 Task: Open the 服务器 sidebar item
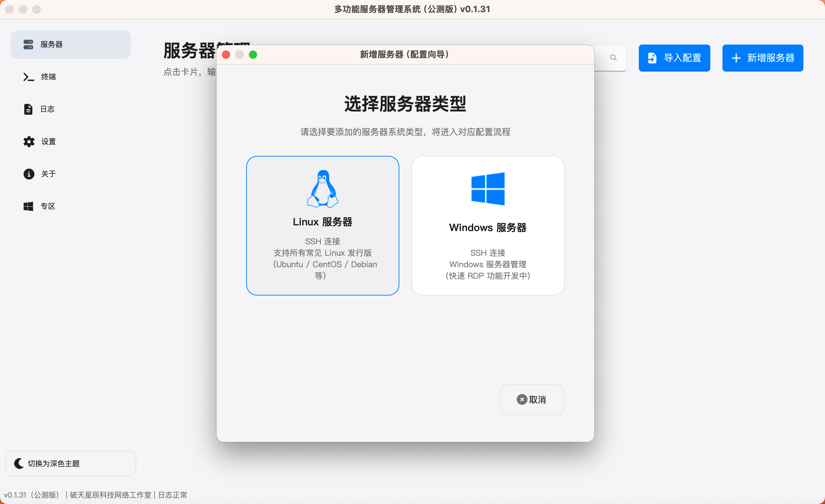click(x=71, y=44)
